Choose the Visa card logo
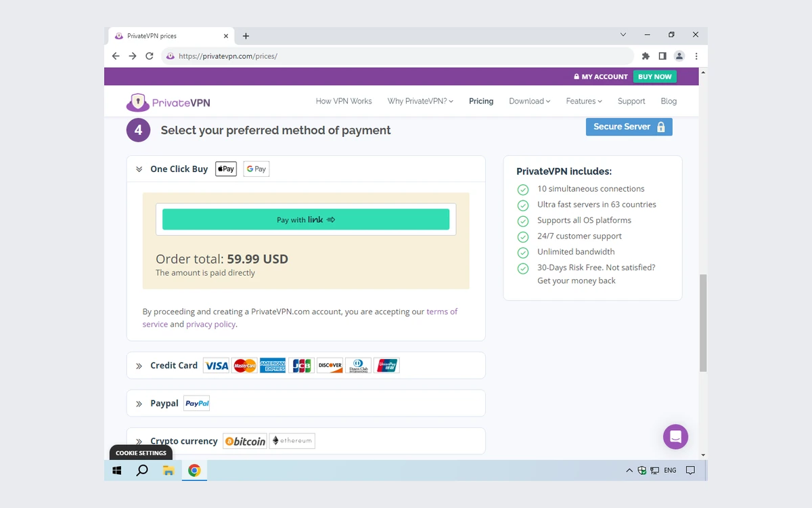The image size is (812, 508). tap(217, 366)
